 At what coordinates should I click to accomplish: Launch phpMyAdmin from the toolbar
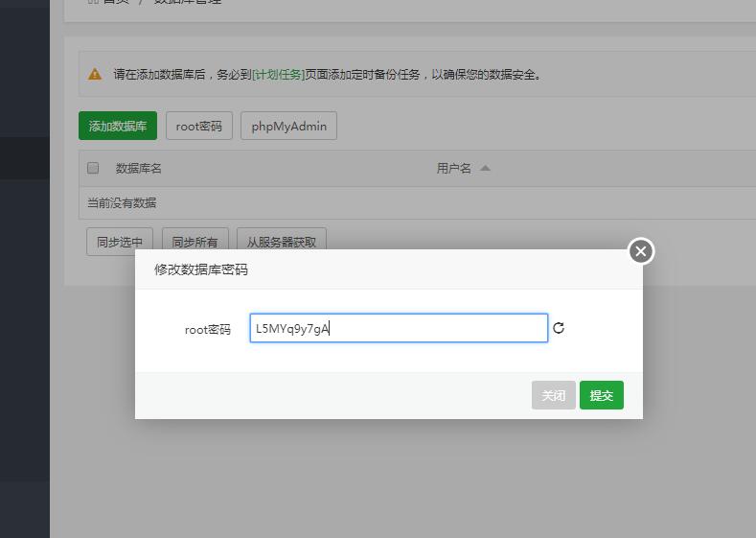[x=288, y=127]
